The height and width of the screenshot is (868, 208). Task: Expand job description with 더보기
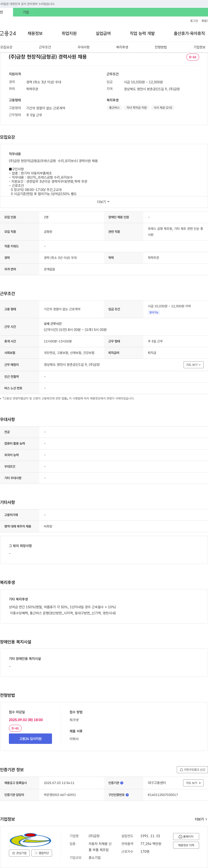(103, 202)
